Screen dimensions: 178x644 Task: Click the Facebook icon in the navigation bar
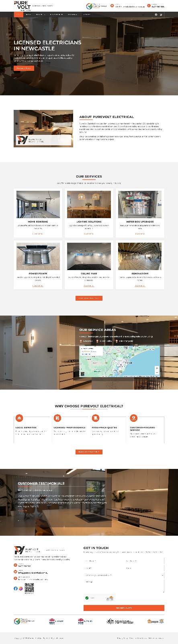coord(156,14)
